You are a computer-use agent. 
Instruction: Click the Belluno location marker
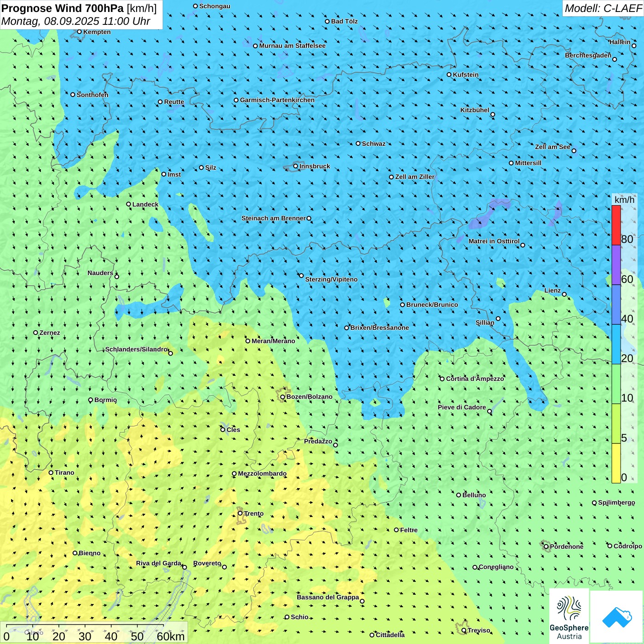(x=458, y=495)
